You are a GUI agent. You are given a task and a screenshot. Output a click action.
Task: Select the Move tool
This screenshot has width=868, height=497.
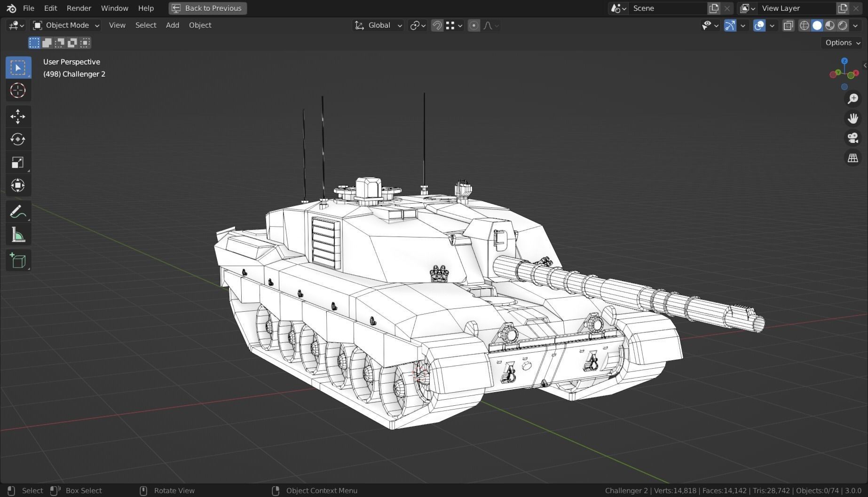[x=18, y=116]
